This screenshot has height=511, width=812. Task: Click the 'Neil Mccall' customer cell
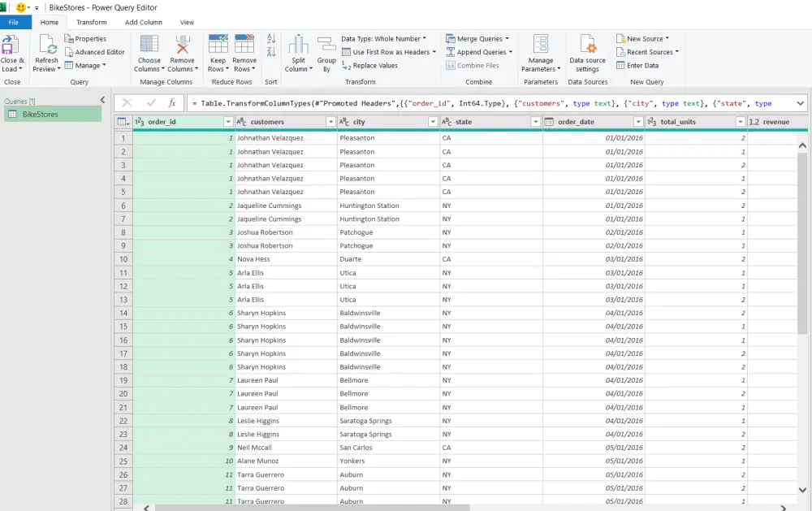click(287, 448)
